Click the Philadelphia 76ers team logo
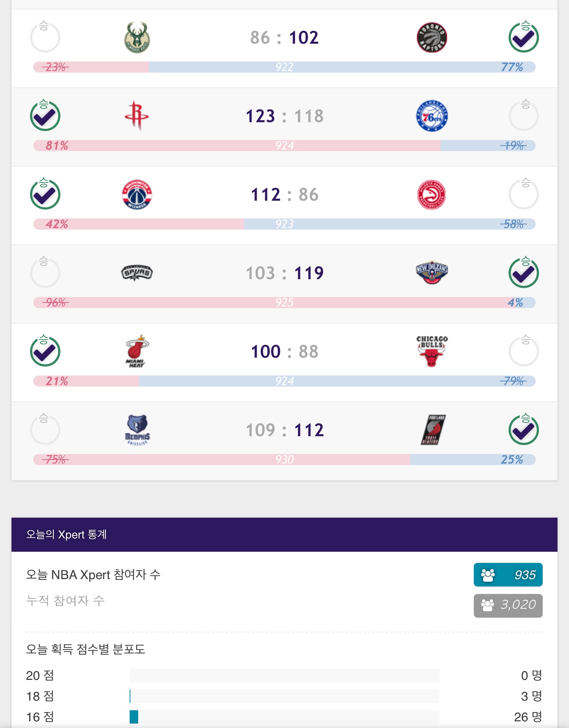The width and height of the screenshot is (569, 728). tap(432, 116)
